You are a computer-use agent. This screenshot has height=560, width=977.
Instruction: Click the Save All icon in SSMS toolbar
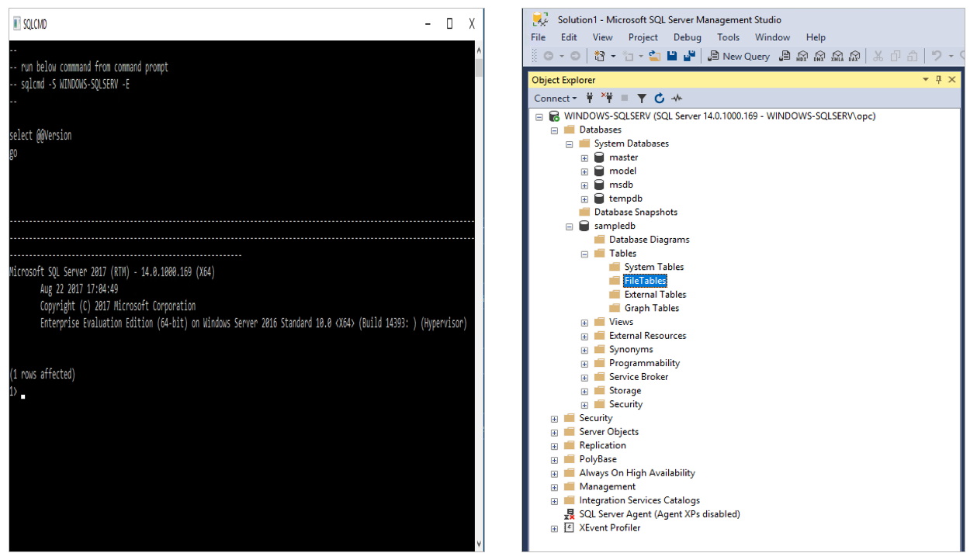coord(690,56)
